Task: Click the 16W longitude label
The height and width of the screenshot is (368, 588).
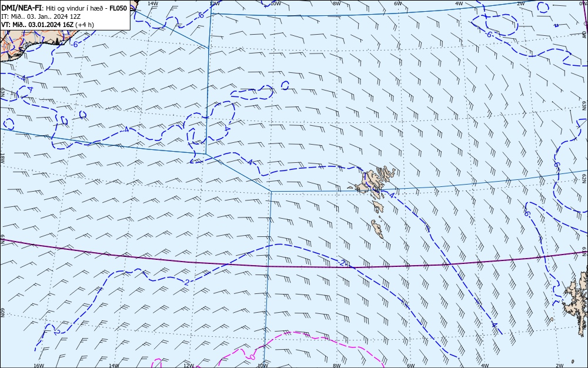Action: 39,366
